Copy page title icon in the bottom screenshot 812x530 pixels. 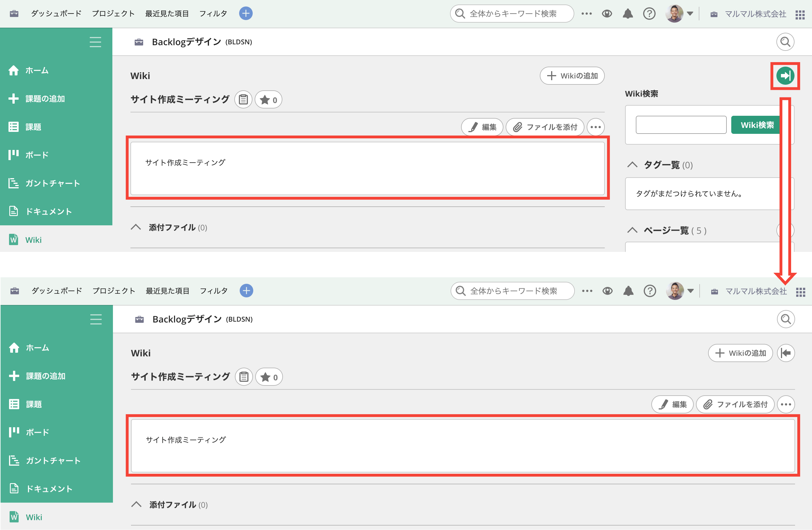pyautogui.click(x=244, y=377)
